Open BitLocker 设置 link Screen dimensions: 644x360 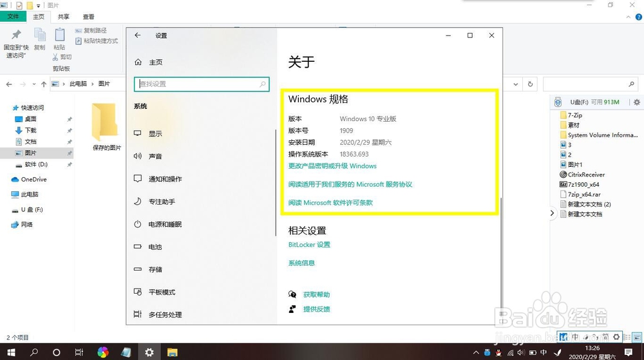pos(309,245)
